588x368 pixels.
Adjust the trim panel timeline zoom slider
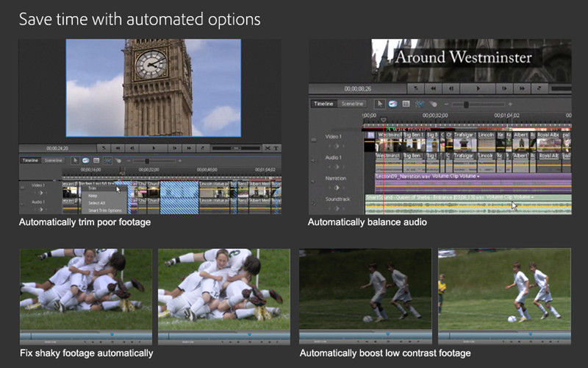click(147, 161)
